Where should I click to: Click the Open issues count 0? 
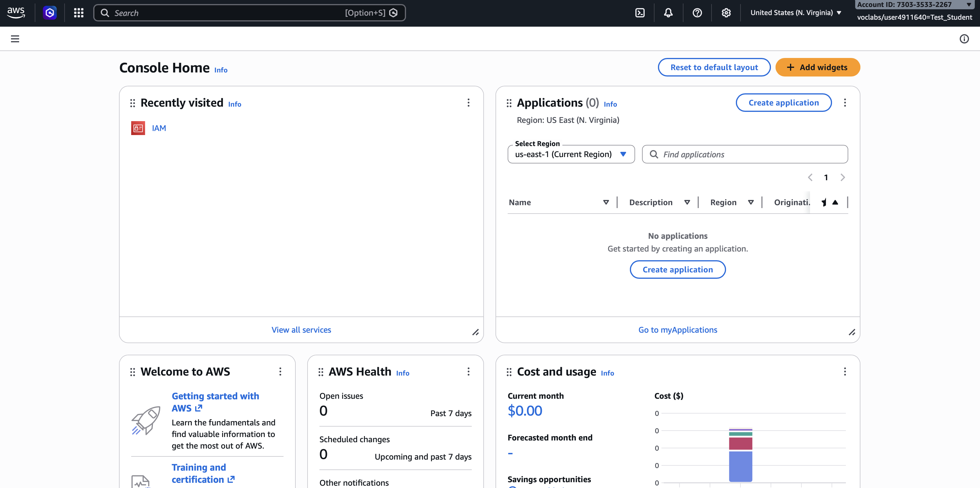click(x=323, y=411)
